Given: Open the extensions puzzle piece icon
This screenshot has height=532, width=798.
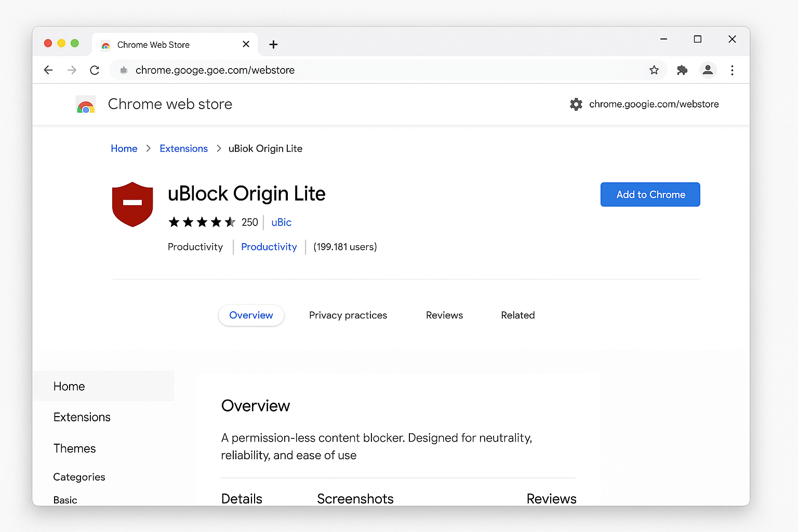Looking at the screenshot, I should tap(682, 70).
